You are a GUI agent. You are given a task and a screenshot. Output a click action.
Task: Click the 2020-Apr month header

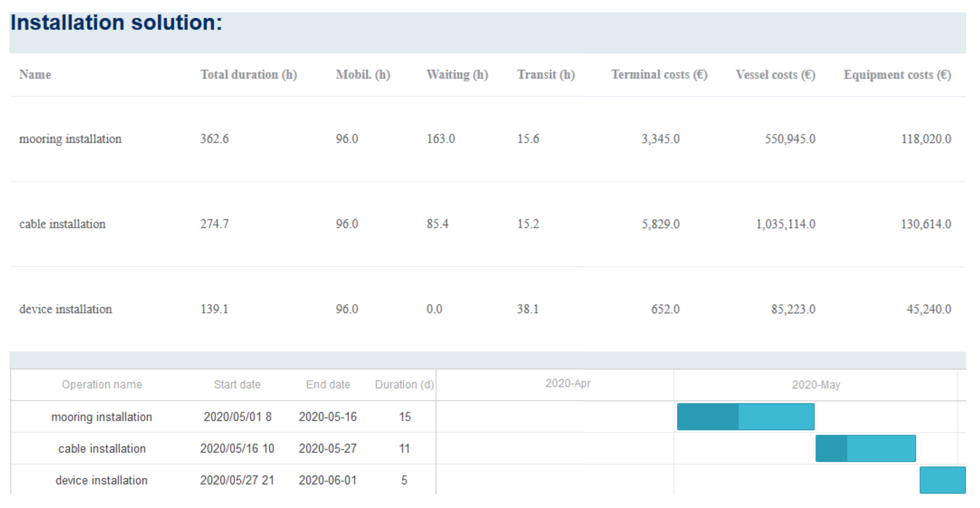[568, 383]
